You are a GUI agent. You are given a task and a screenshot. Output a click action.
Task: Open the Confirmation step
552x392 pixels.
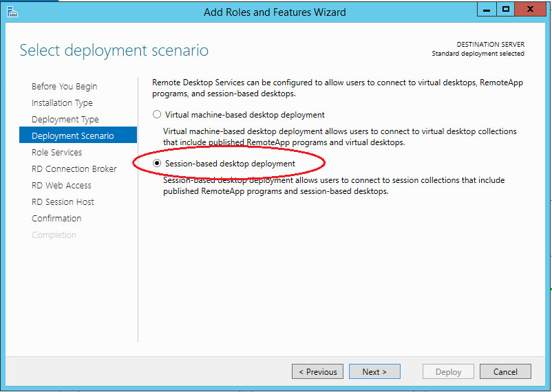point(56,219)
